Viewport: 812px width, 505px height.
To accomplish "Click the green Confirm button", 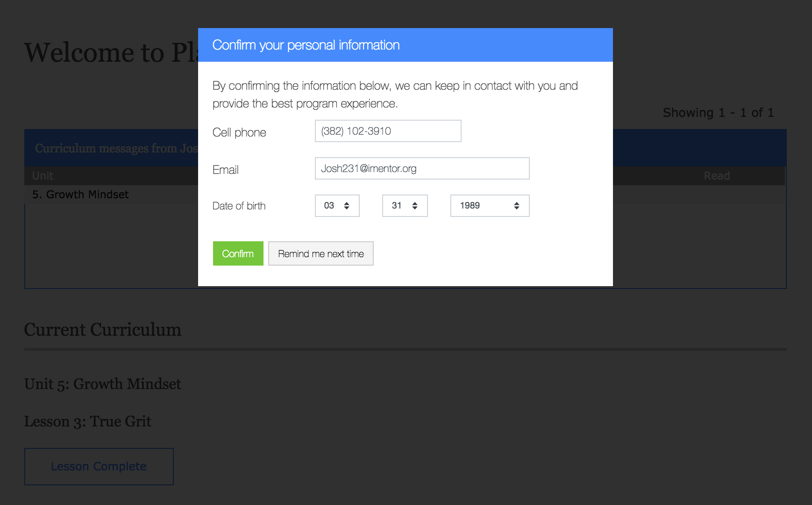I will click(238, 253).
